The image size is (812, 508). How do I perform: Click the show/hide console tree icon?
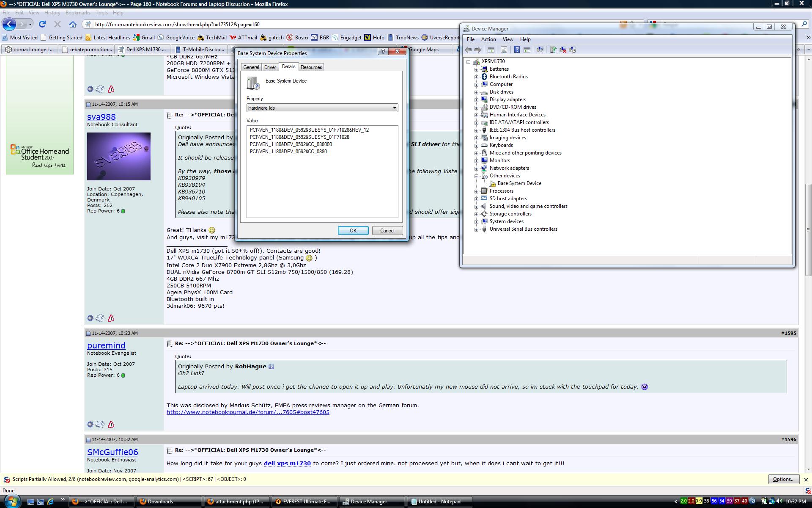491,50
